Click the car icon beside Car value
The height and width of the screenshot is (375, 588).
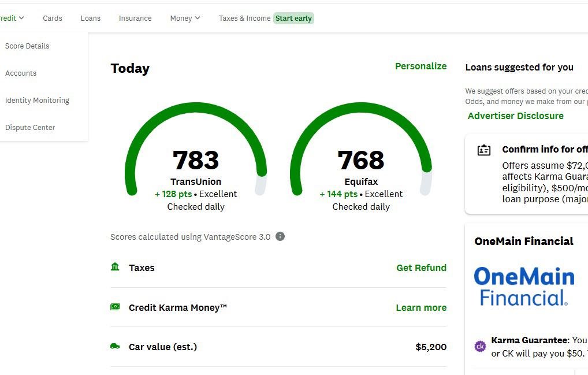coord(115,346)
